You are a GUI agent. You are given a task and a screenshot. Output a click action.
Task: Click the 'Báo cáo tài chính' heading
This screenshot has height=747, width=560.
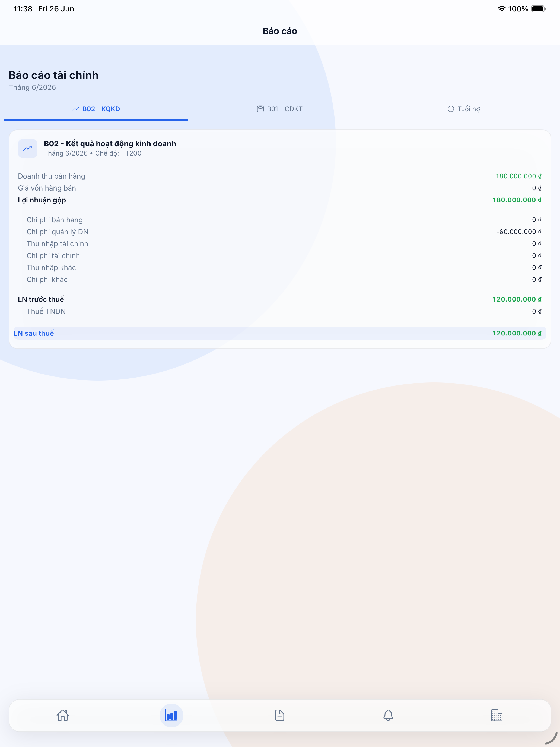pos(54,75)
